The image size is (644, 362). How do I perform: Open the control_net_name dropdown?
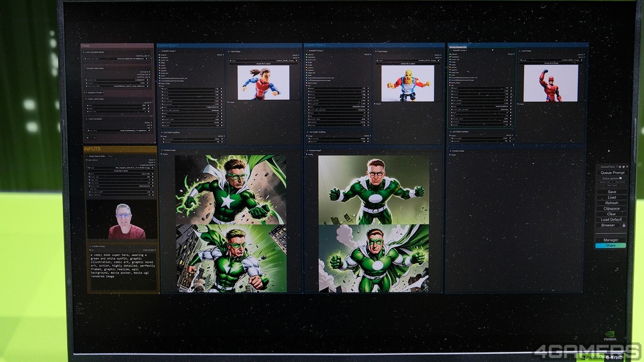pos(116,59)
